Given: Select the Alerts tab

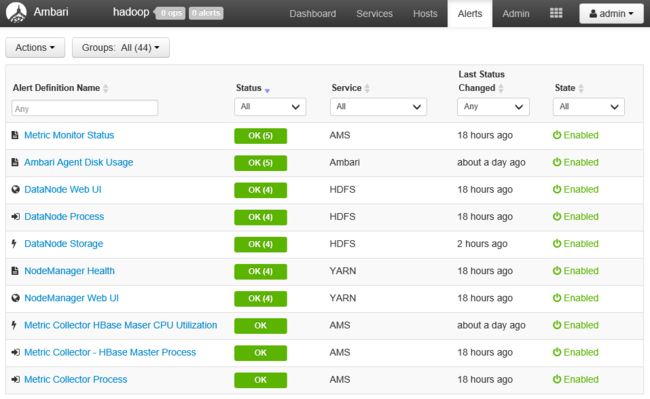Looking at the screenshot, I should tap(470, 14).
